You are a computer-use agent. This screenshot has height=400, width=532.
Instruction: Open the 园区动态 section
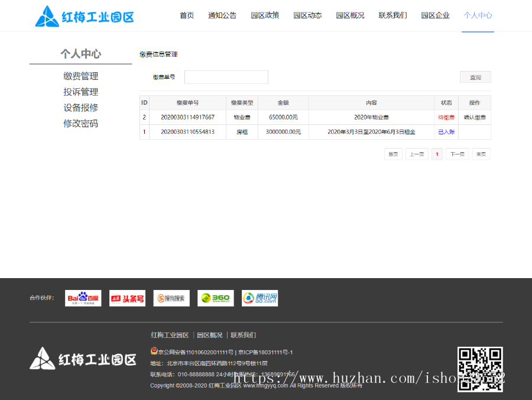click(x=307, y=15)
